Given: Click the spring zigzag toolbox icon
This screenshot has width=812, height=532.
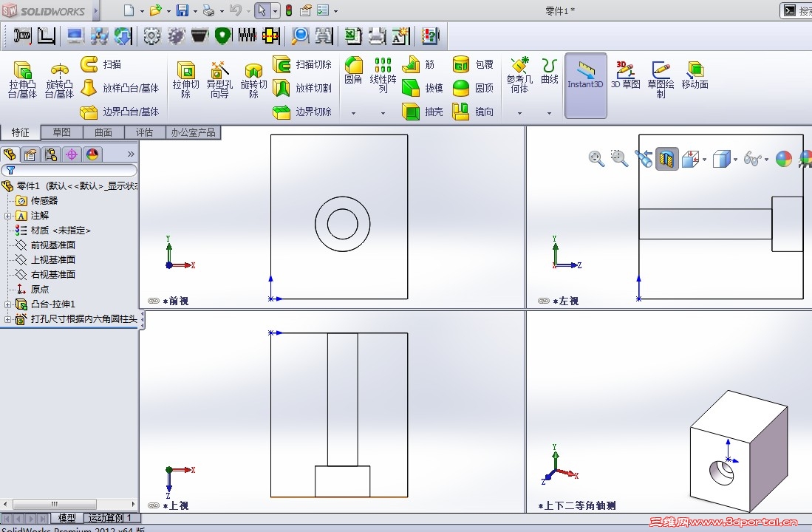Looking at the screenshot, I should (247, 35).
